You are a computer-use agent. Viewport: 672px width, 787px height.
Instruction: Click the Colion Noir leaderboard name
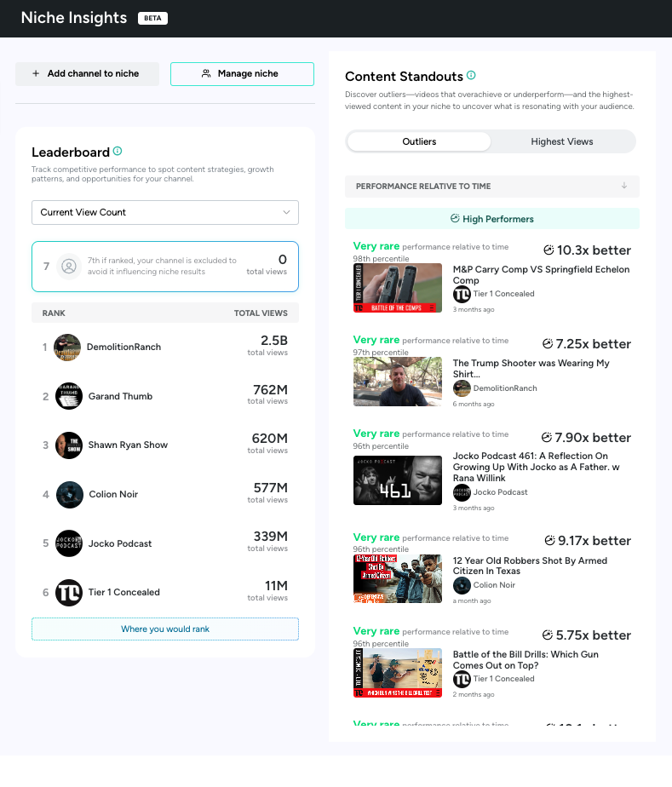pos(113,494)
